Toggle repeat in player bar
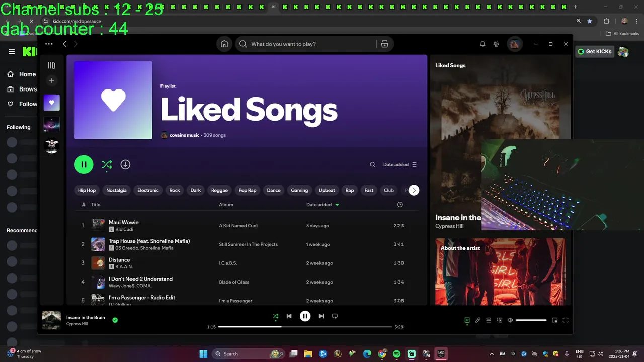This screenshot has height=362, width=644. 335,316
